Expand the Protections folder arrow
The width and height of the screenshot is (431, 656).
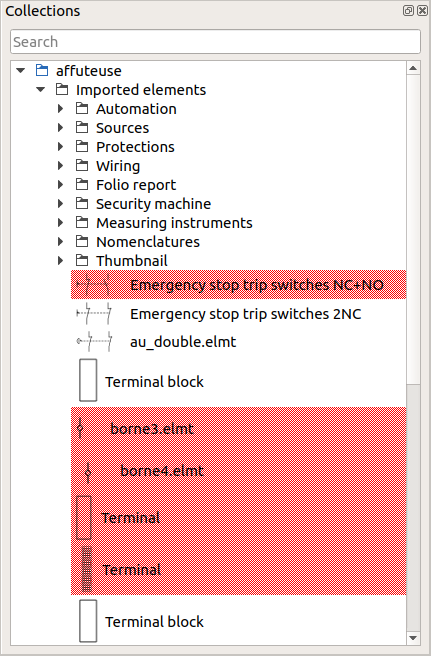point(61,146)
